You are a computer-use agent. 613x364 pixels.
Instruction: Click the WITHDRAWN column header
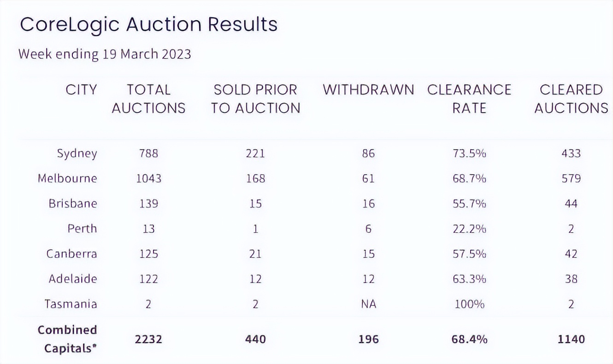click(368, 89)
